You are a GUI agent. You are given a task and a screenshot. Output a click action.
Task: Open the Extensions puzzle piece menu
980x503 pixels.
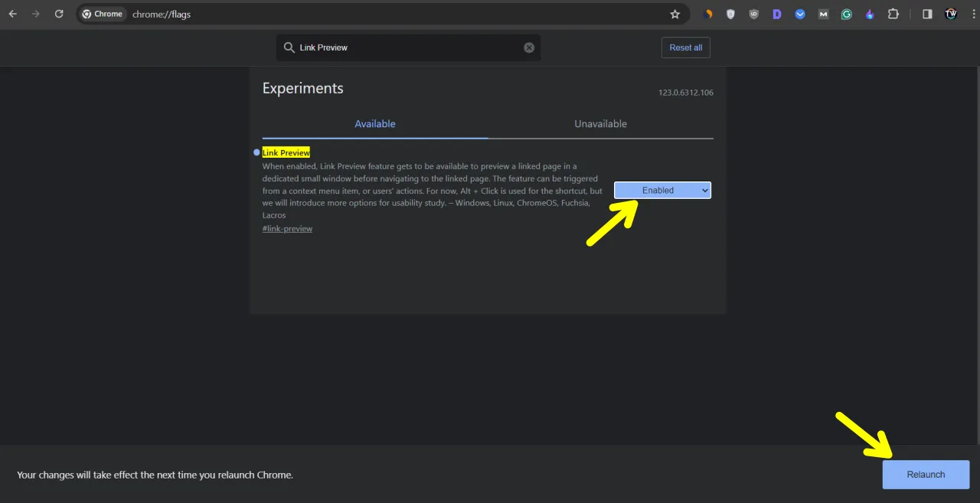(893, 14)
